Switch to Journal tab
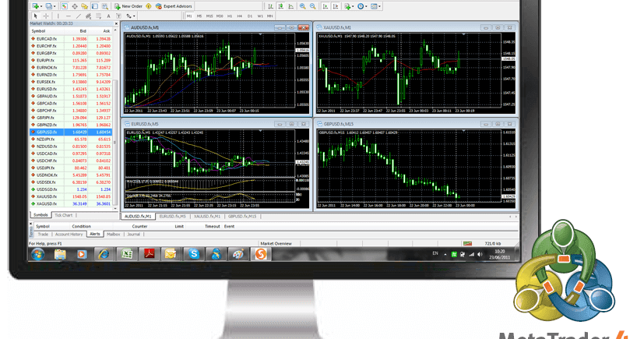 tap(133, 235)
